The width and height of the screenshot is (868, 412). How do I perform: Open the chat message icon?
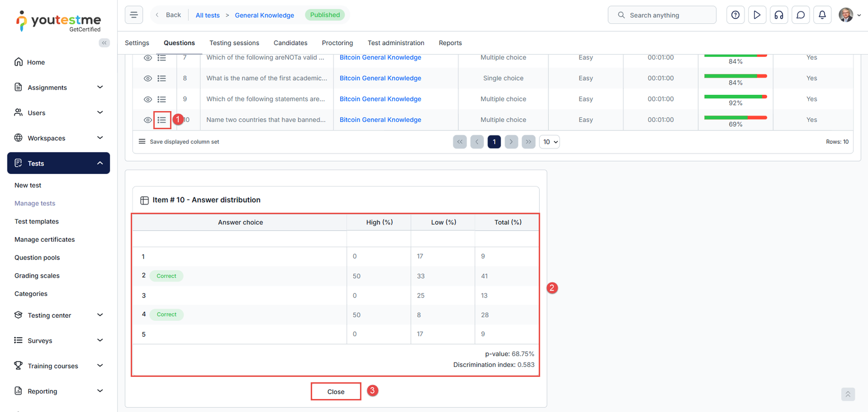tap(800, 15)
